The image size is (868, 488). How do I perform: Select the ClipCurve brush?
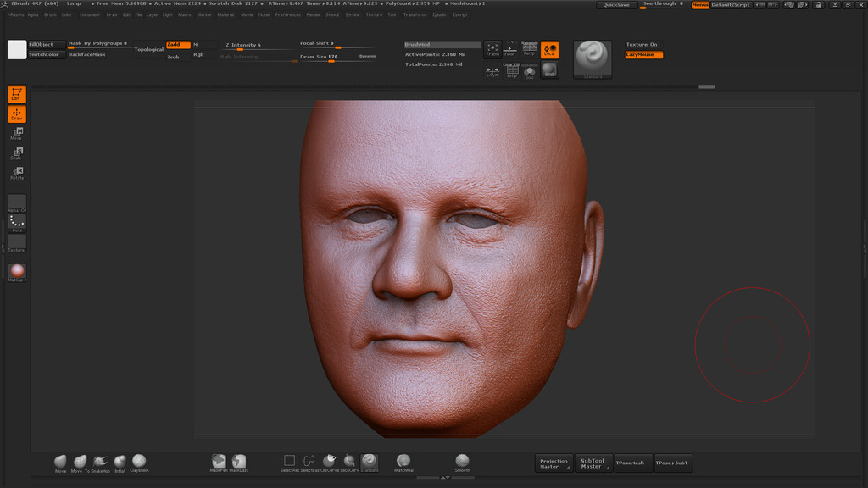(x=330, y=463)
